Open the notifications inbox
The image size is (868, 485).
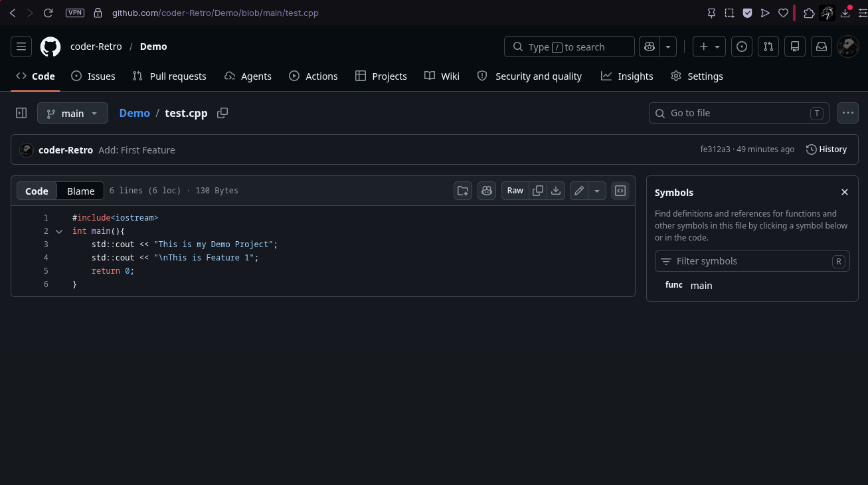click(822, 47)
